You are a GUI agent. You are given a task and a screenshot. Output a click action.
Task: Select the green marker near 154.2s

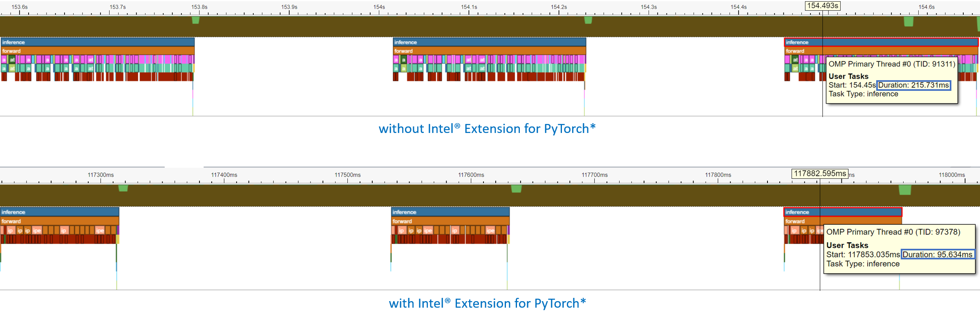(588, 20)
